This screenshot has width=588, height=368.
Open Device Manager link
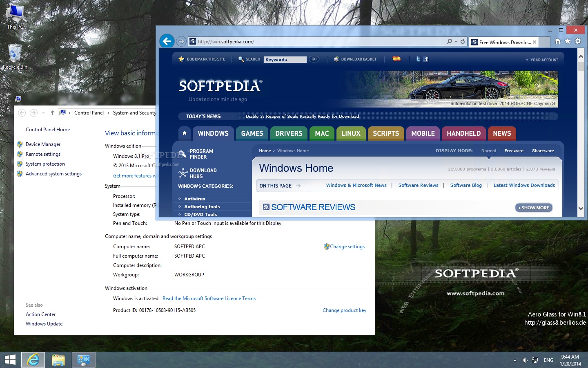click(43, 144)
